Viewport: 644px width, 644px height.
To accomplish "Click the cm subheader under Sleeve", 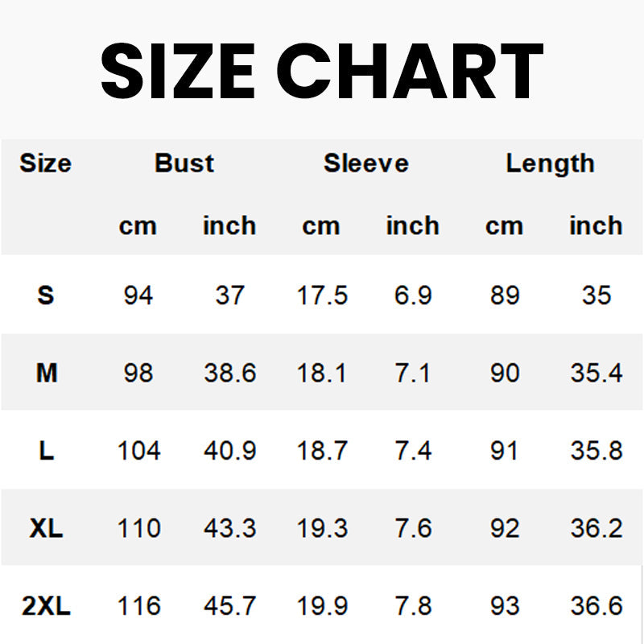I will 321,226.
